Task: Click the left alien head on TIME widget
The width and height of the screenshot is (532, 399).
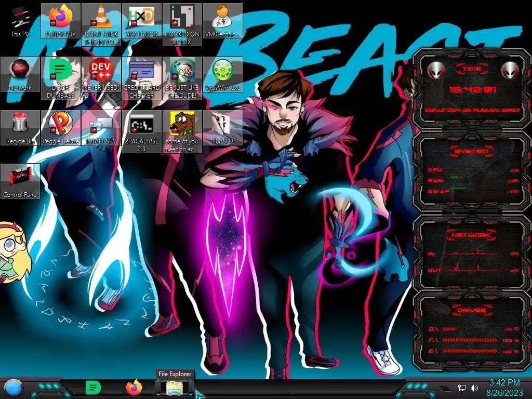Action: pos(436,71)
